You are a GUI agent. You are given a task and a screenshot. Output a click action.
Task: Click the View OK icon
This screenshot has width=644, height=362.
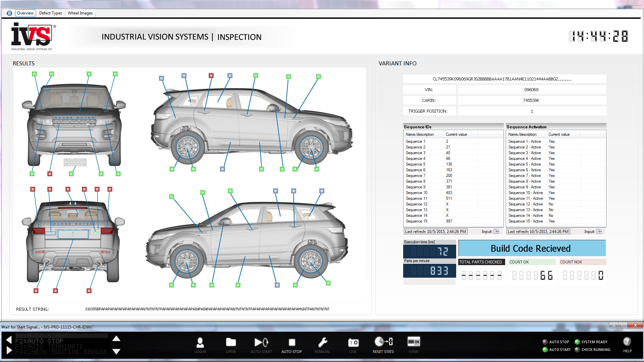(x=414, y=342)
